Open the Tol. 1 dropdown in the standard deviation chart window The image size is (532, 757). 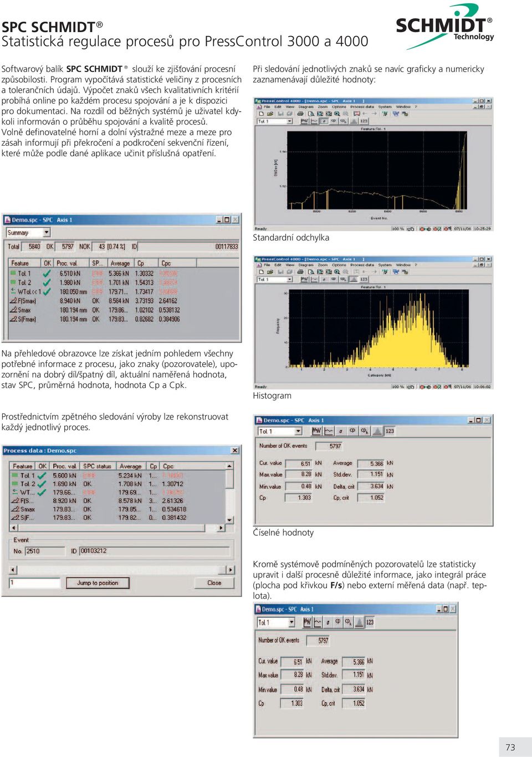point(274,121)
